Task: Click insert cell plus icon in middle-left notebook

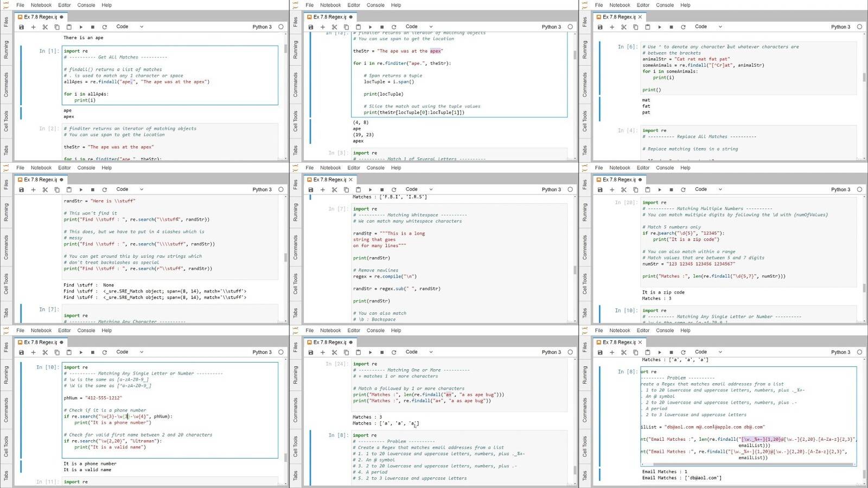Action: [33, 189]
